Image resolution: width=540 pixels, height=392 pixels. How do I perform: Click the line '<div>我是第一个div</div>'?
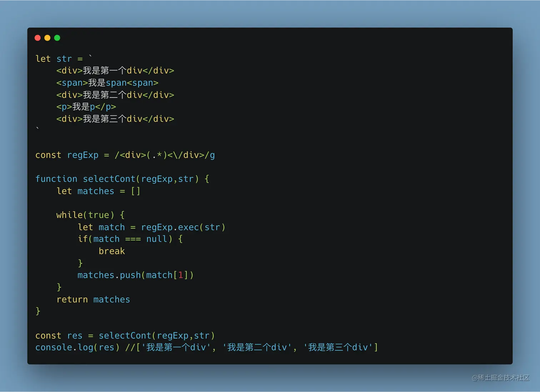115,71
